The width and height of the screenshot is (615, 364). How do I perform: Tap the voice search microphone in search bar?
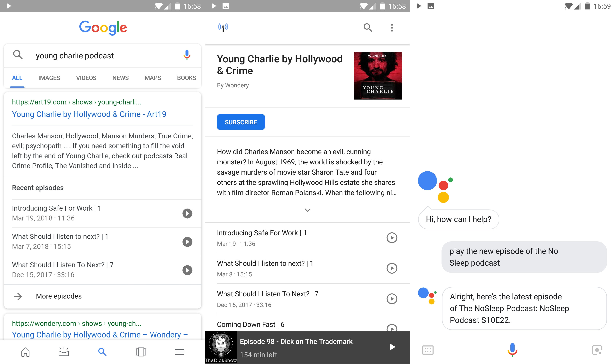[187, 55]
